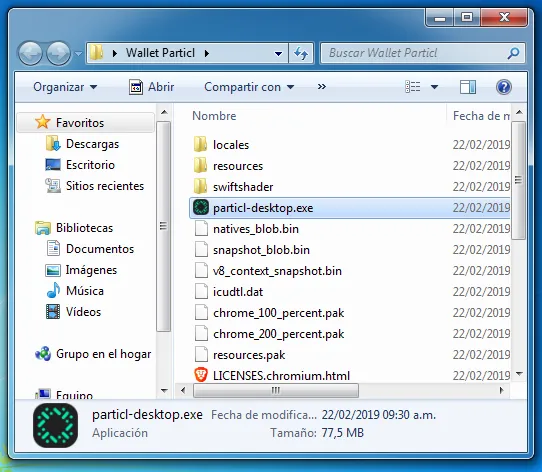Click the file list vertical scrollbar thumb
The image size is (542, 472).
[x=518, y=180]
